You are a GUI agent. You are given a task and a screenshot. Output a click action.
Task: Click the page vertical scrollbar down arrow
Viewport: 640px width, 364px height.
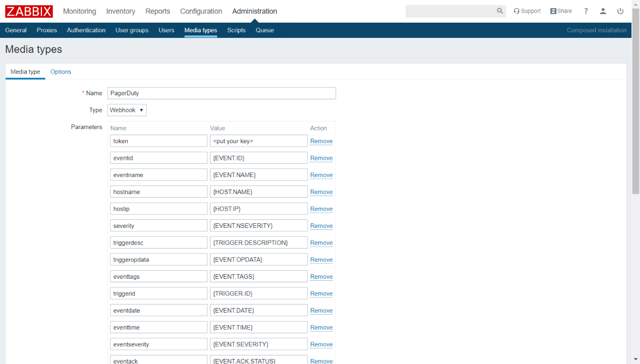[635, 359]
